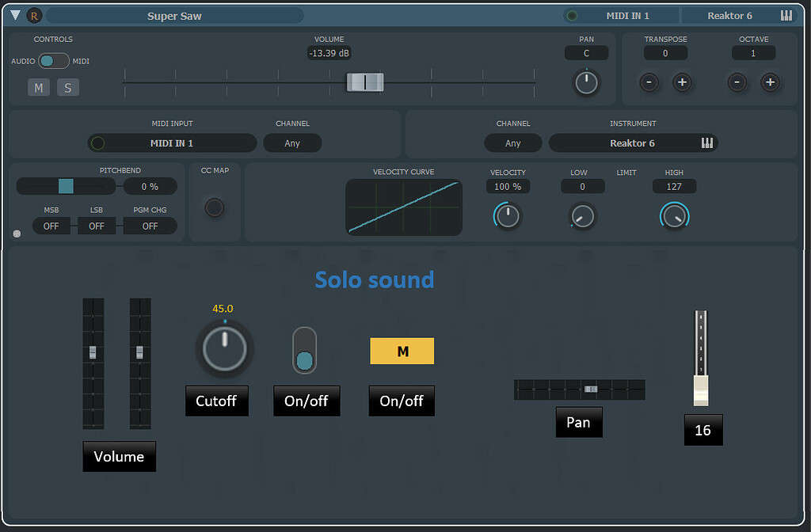This screenshot has height=532, width=811.
Task: Toggle the yellow M On/off button
Action: coord(402,351)
